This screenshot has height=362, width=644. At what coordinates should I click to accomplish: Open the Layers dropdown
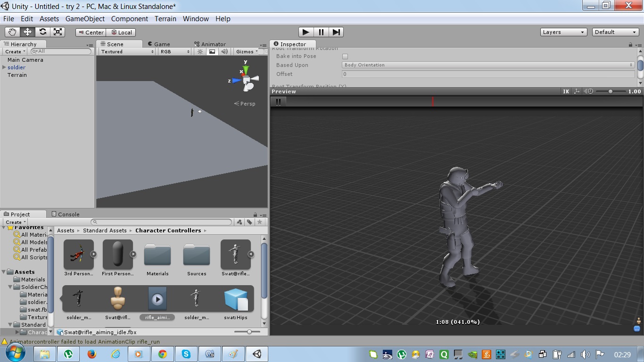click(x=563, y=32)
